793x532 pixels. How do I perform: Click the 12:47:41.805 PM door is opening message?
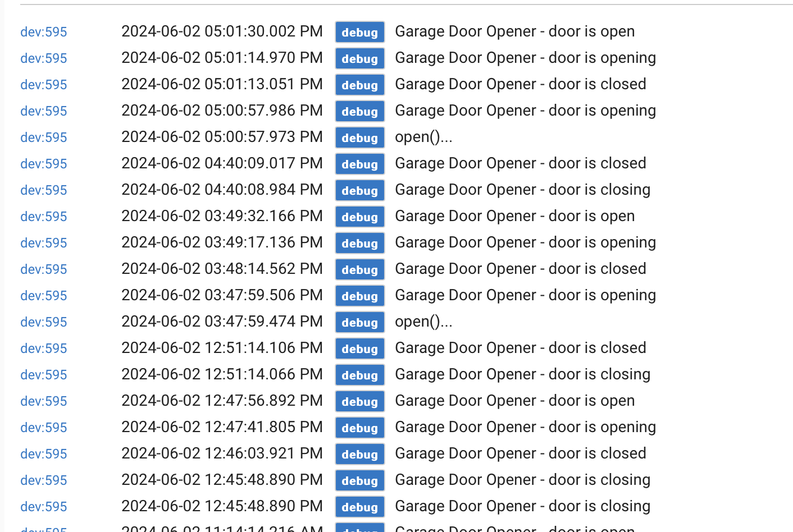point(525,427)
